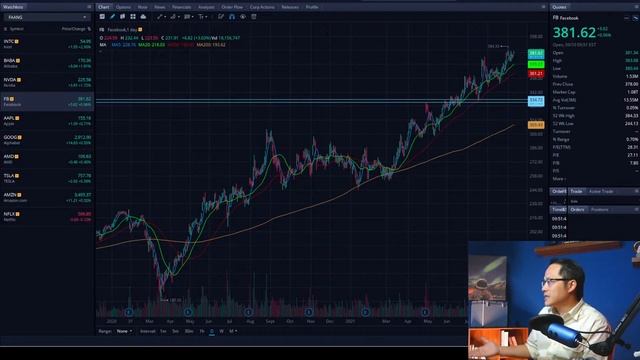640x360 pixels.
Task: Toggle drawings visibility eye icon
Action: click(243, 17)
